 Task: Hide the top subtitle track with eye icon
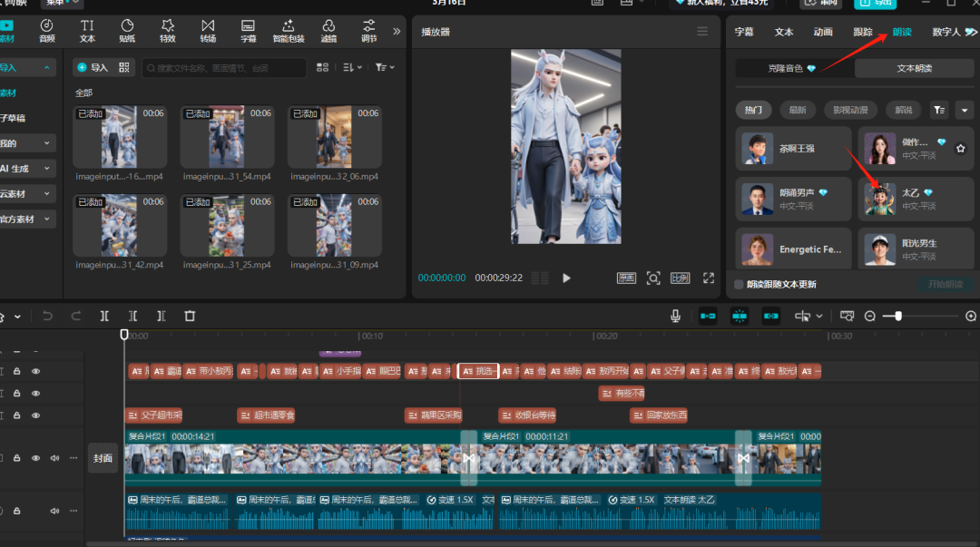coord(36,371)
